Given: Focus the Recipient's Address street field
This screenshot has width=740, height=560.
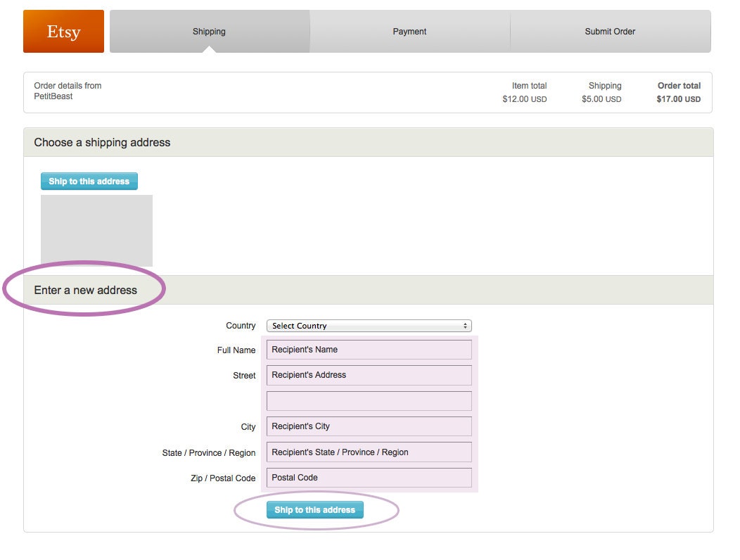Looking at the screenshot, I should 369,375.
